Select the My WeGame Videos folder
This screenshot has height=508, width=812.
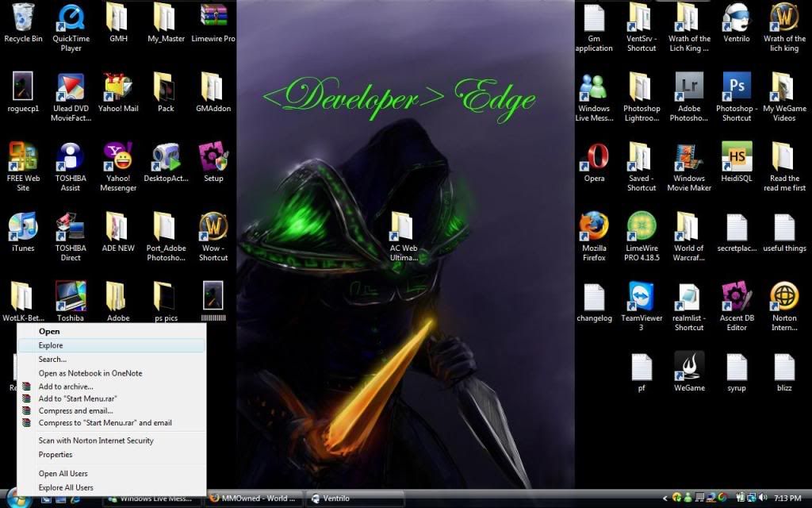pos(784,87)
